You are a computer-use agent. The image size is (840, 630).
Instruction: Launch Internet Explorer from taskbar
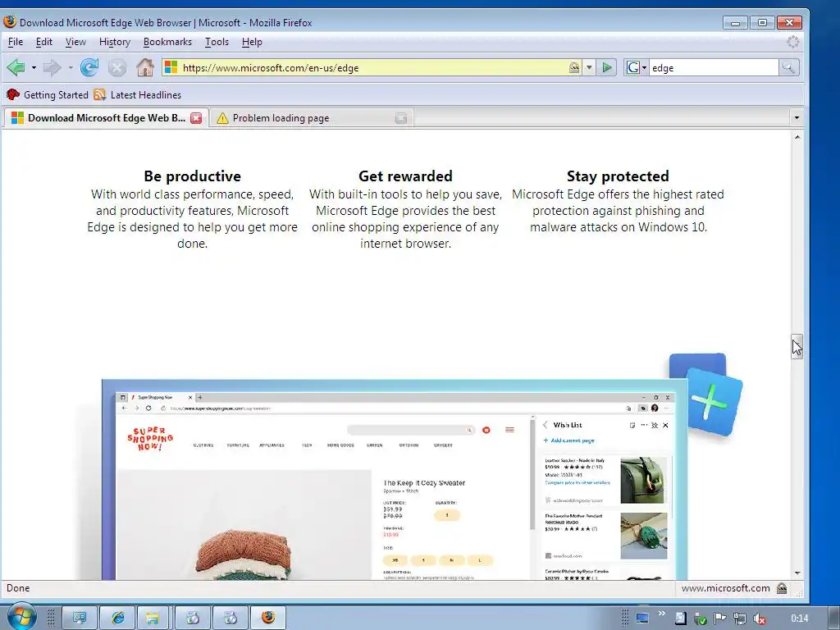coord(117,618)
